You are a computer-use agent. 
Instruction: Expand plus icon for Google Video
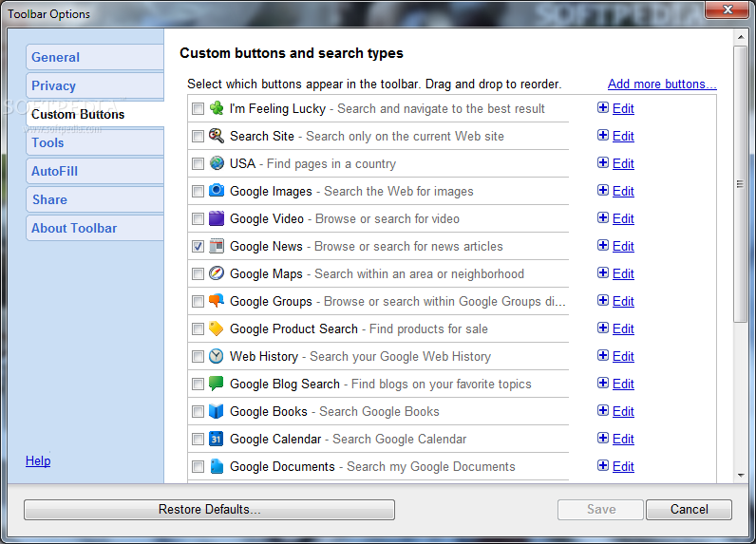tap(603, 217)
